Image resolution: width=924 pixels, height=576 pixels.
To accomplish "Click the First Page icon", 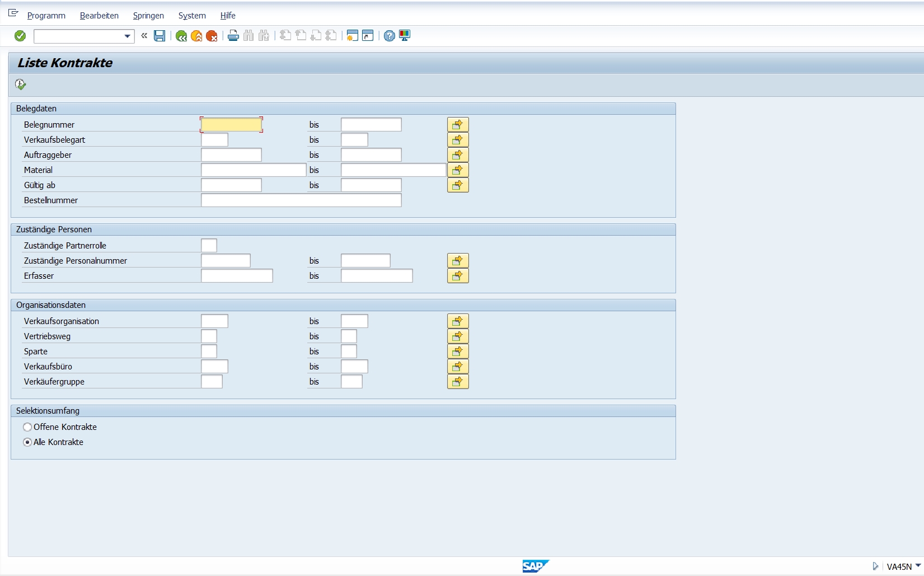I will click(x=285, y=36).
